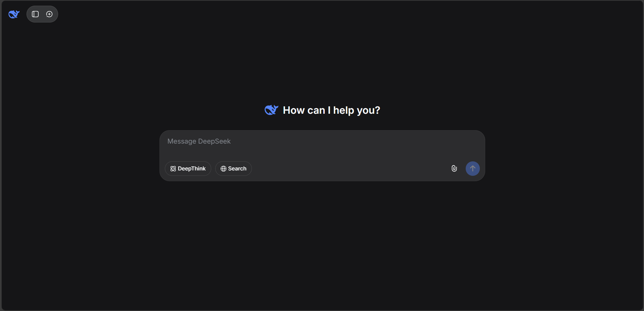Open the sidebar with the panel icon
Screen dimensions: 644x311
[35, 14]
